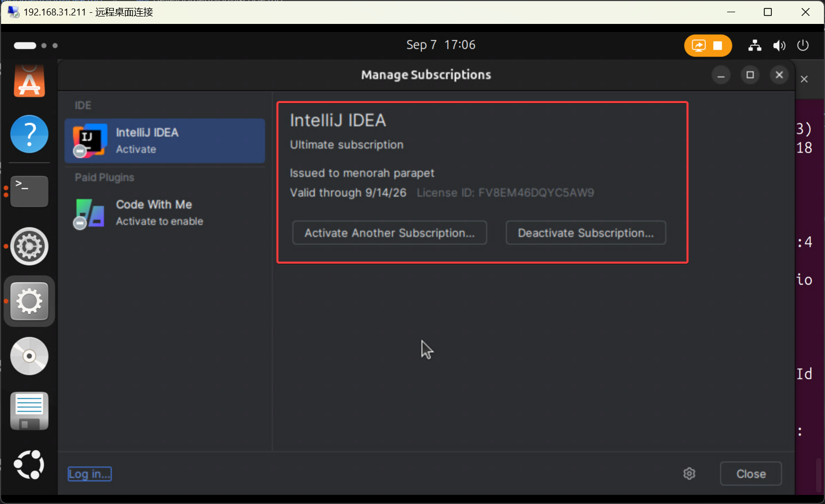Open the active settings gear app in dock

[29, 301]
